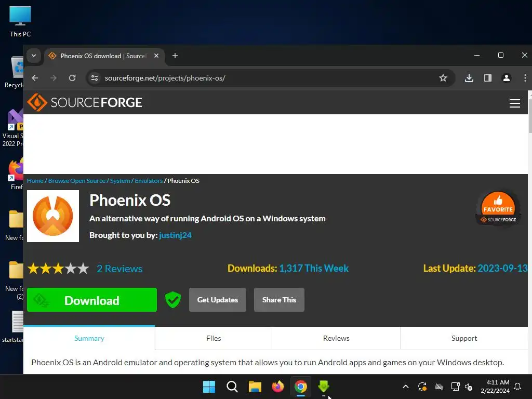532x399 pixels.
Task: Click the Phoenix OS project logo
Action: pos(53,216)
